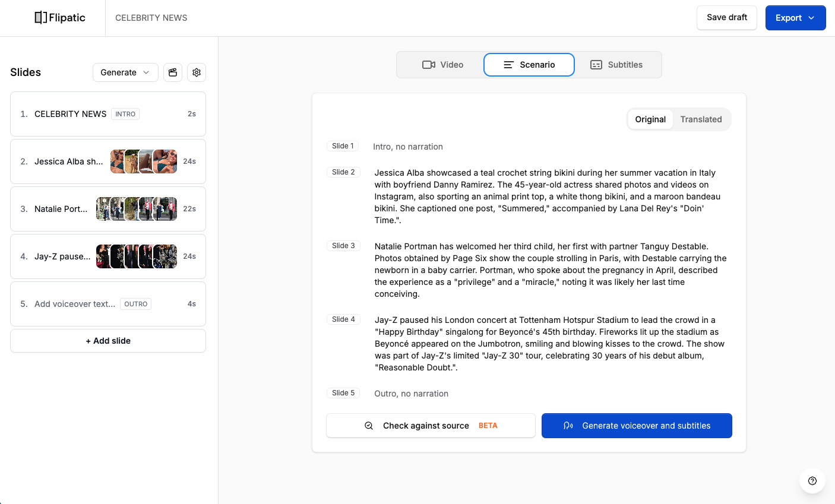Switch to the Video tab
Screen dimensions: 835x504
[x=442, y=65]
